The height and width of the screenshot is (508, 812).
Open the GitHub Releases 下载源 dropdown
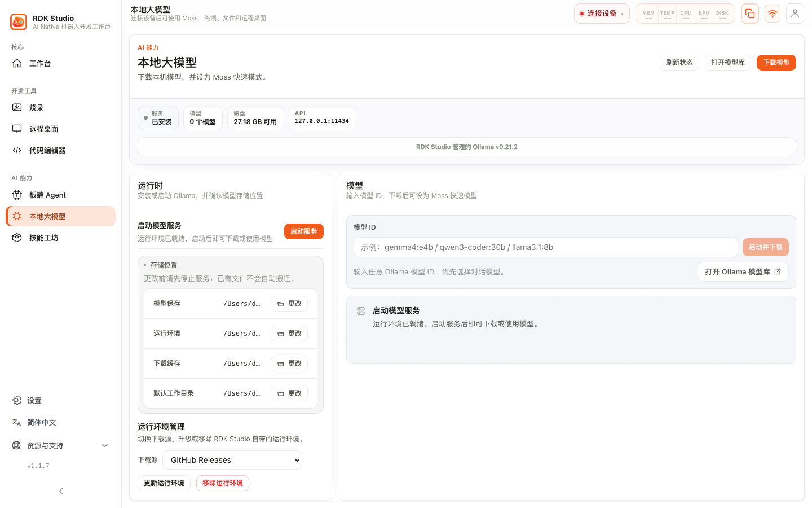tap(232, 460)
